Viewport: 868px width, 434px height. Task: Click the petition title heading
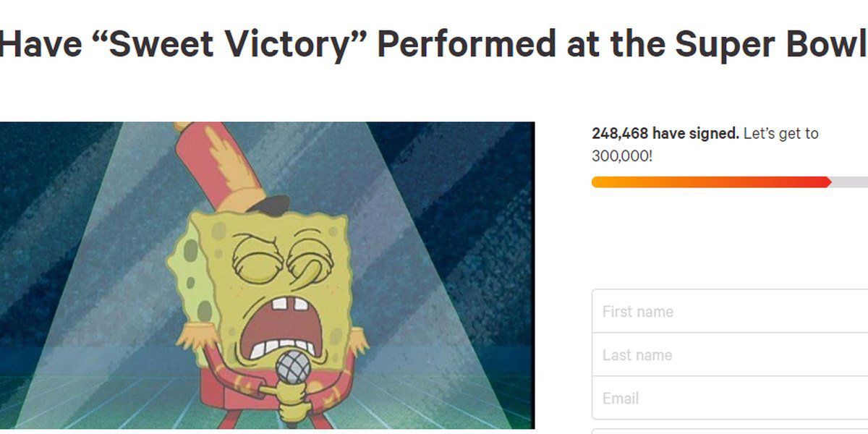(x=433, y=45)
